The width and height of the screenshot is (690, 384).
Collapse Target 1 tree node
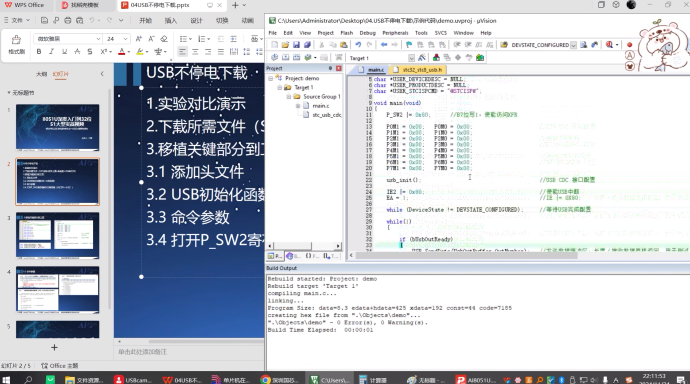pyautogui.click(x=279, y=88)
